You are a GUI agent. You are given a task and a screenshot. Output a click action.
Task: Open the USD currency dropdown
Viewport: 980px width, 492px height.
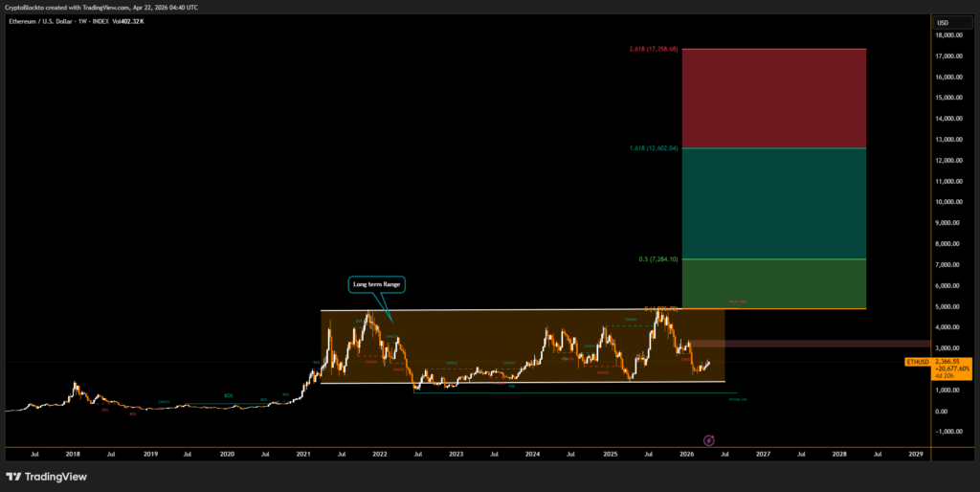[942, 22]
